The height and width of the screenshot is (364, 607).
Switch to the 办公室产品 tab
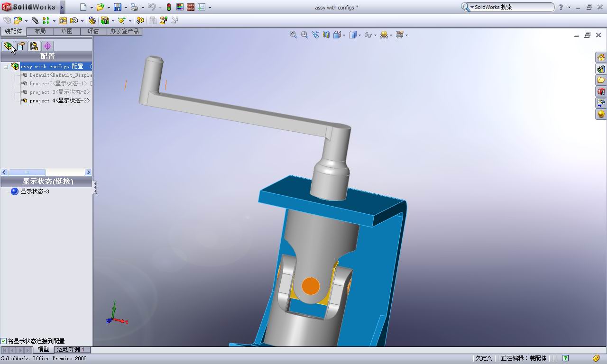(124, 31)
